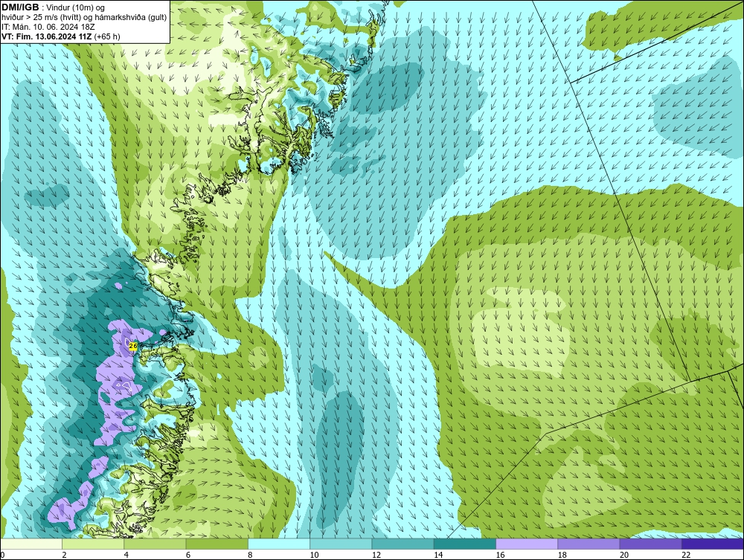Screen dimensions: 744x560
Task: Select the 20–22 m/s violet band
Action: (x=650, y=544)
